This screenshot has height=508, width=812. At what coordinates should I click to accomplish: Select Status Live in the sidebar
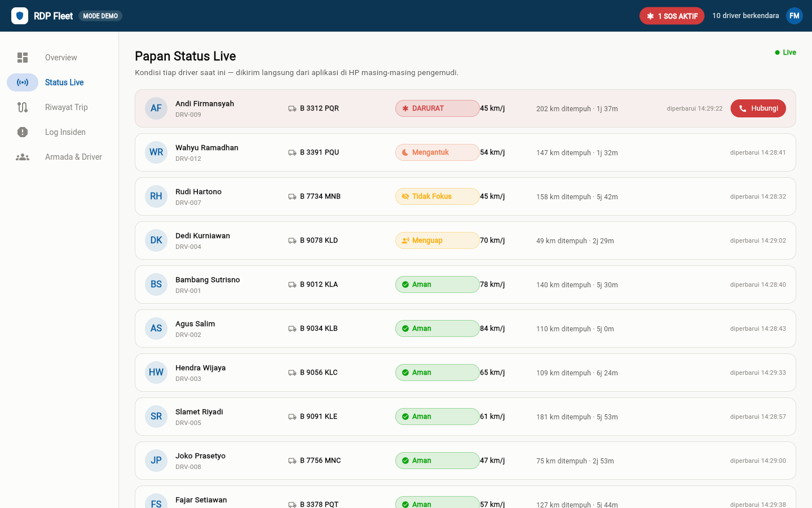pos(59,82)
